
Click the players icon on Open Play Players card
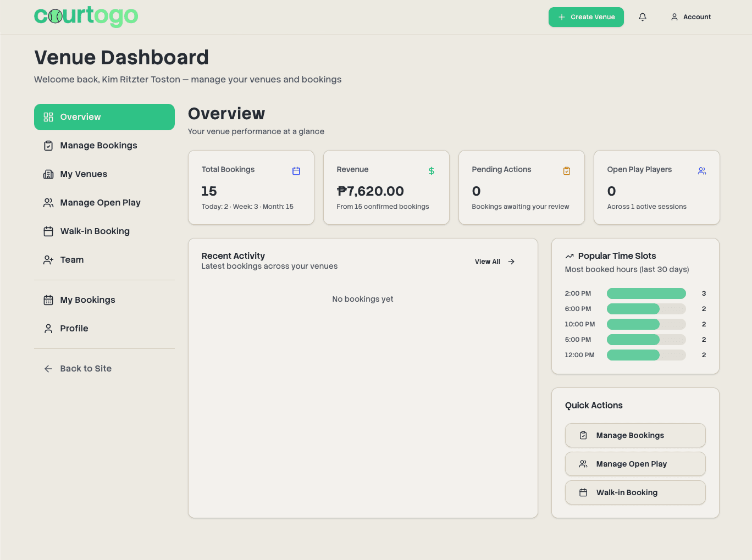coord(701,171)
